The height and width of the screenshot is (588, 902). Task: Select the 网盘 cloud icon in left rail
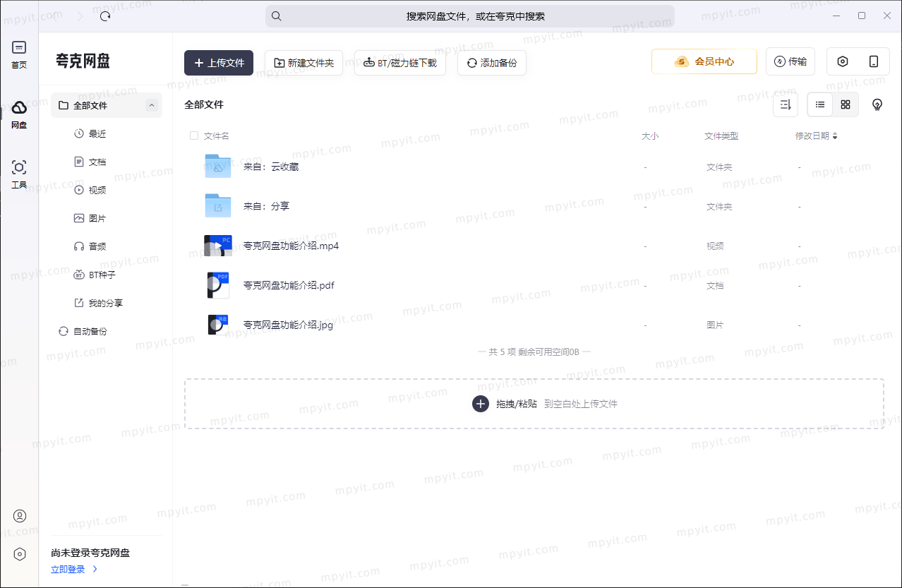(19, 107)
